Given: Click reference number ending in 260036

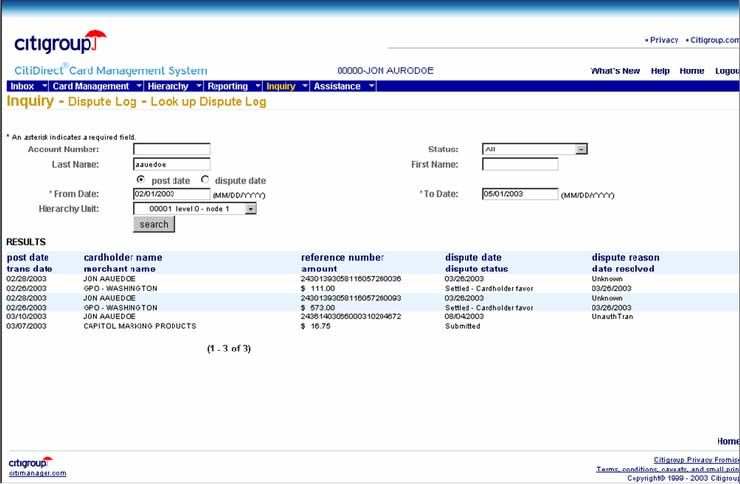Looking at the screenshot, I should tap(351, 279).
